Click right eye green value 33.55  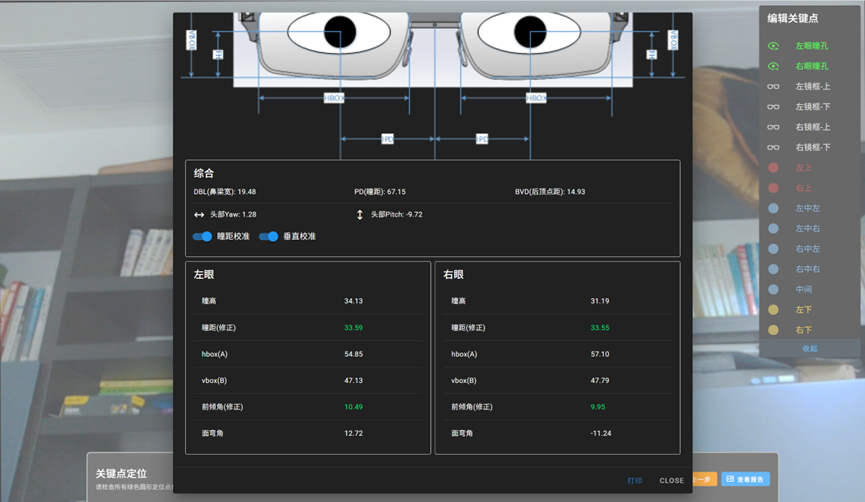pos(600,328)
